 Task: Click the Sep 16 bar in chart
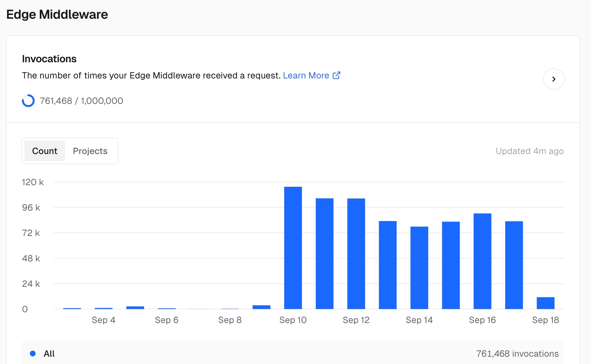(482, 261)
